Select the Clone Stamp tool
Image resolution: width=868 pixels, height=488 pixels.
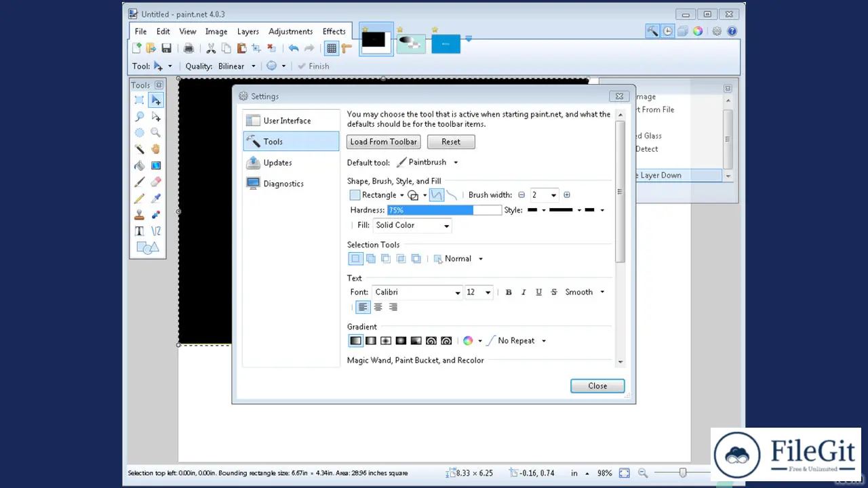click(x=140, y=215)
